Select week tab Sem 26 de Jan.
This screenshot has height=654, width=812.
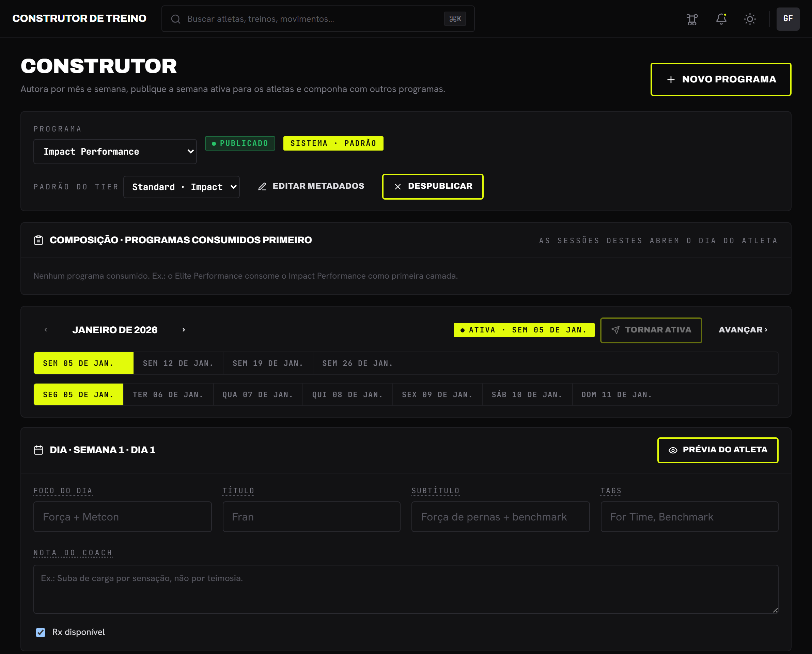[x=358, y=363]
